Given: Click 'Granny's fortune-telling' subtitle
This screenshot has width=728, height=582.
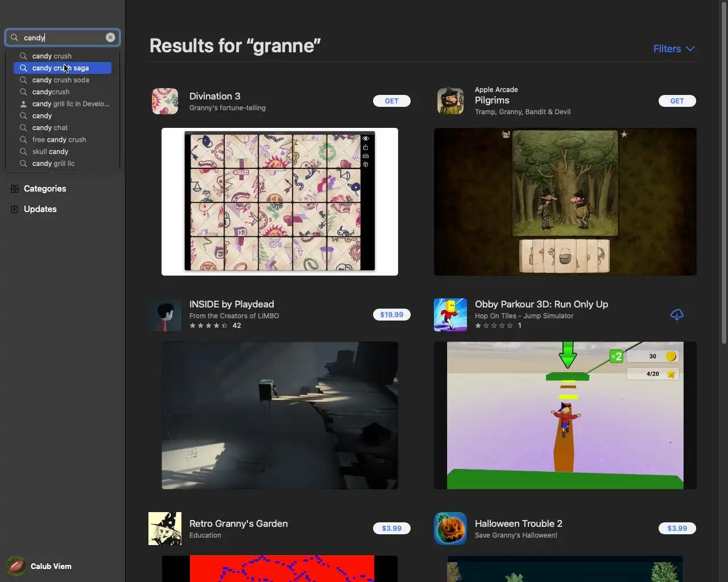Looking at the screenshot, I should [227, 108].
